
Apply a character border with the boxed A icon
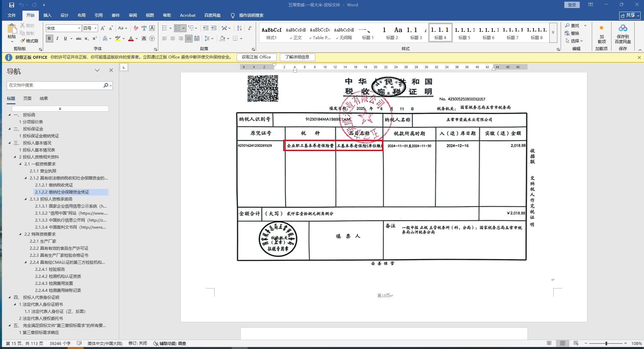point(152,28)
